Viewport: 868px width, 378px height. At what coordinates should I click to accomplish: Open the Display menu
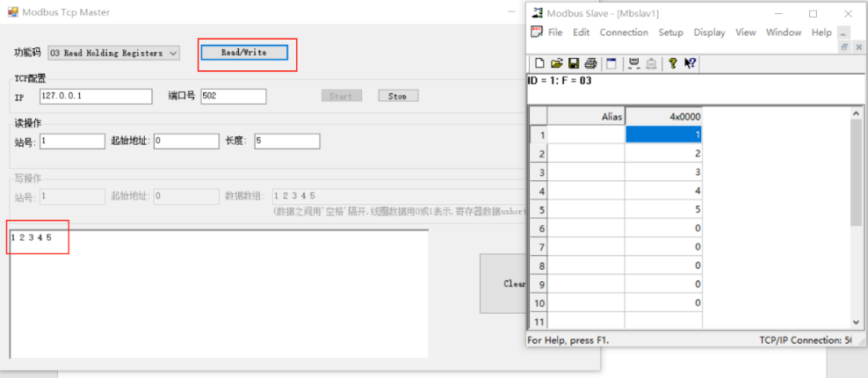(x=709, y=33)
